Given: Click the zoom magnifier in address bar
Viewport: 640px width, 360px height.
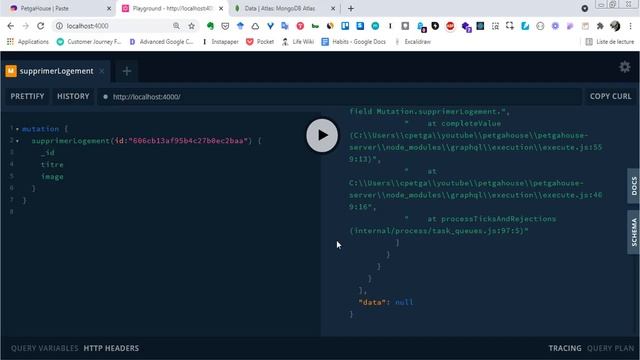Looking at the screenshot, I should click(x=176, y=26).
